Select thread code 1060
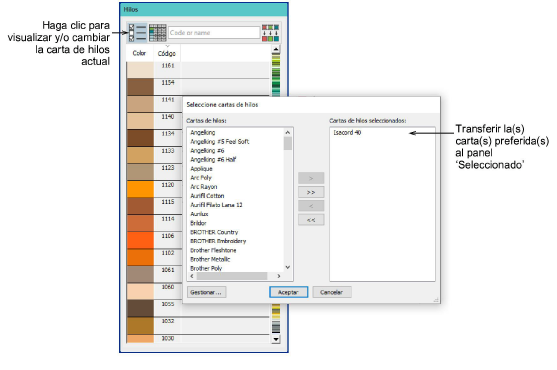 point(168,287)
